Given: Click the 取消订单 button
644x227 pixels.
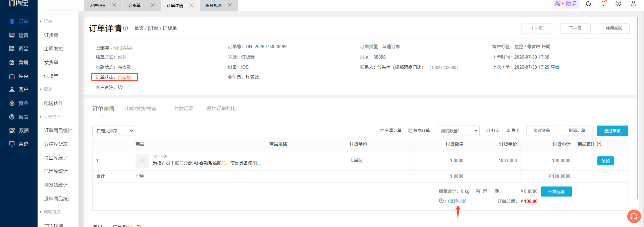Looking at the screenshot, I should 577,131.
